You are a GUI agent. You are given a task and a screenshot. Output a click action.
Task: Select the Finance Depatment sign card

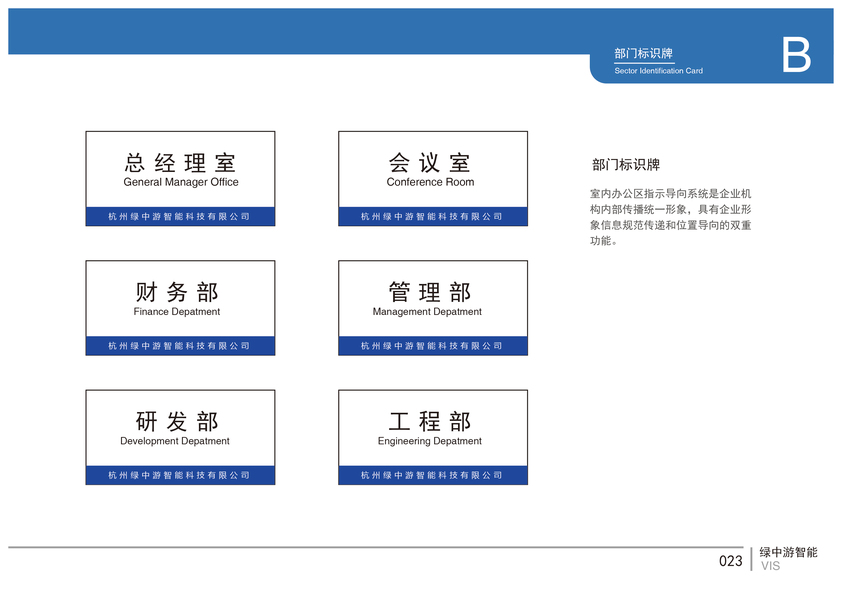pos(180,308)
